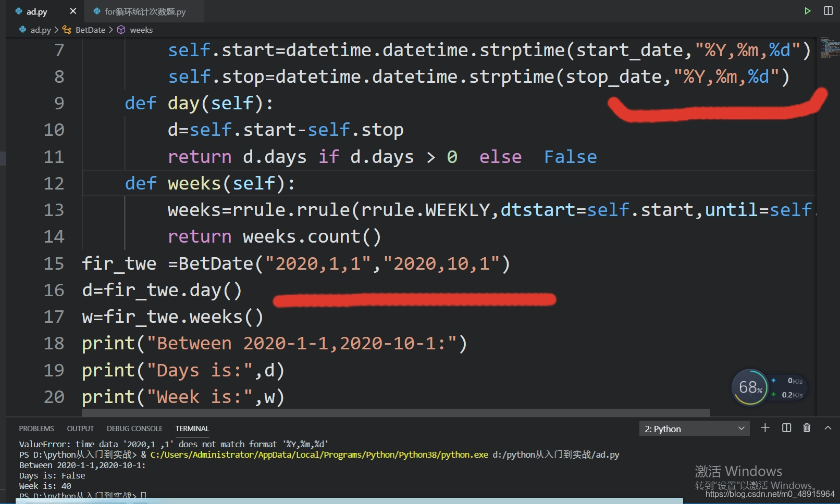The width and height of the screenshot is (840, 504).
Task: Click the code minimap overview
Action: [829, 47]
